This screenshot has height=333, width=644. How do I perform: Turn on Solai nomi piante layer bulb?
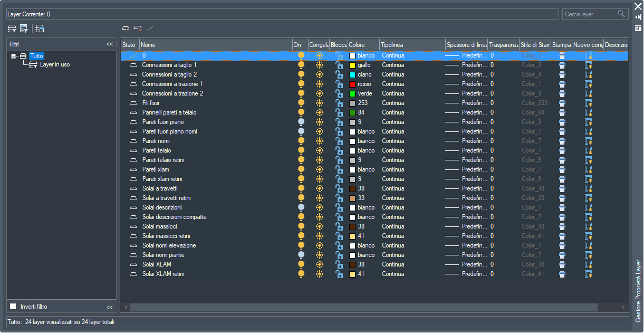tap(301, 255)
